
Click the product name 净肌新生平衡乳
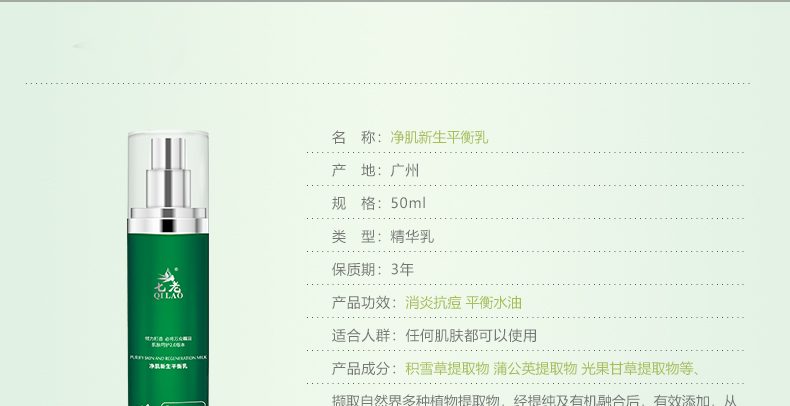coord(439,138)
